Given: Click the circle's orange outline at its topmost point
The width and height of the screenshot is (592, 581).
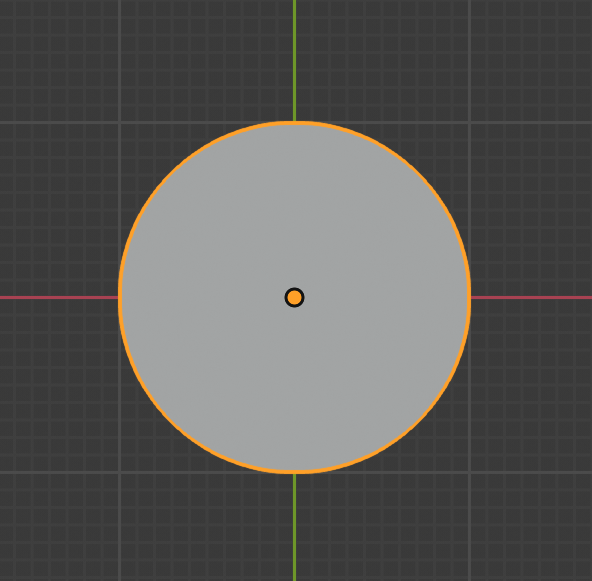Looking at the screenshot, I should 294,123.
